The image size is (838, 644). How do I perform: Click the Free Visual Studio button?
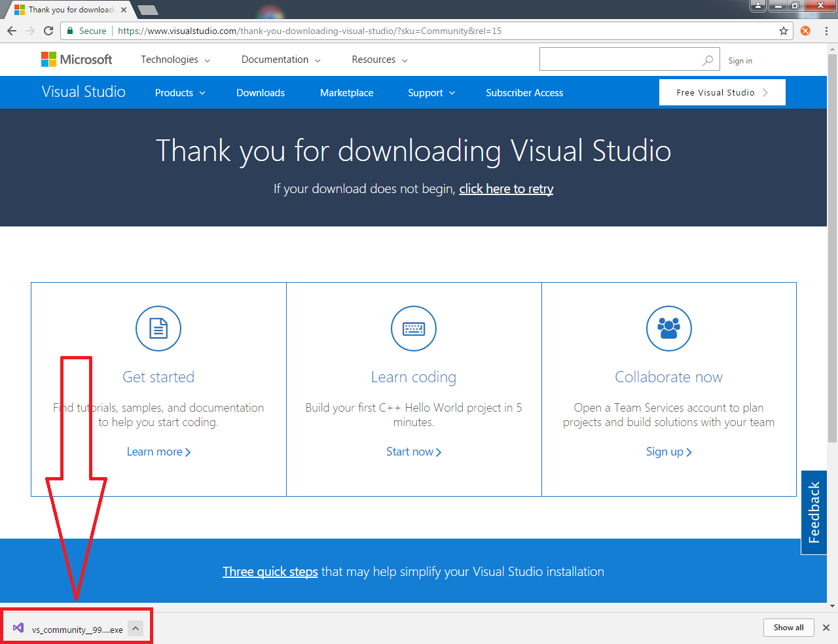[721, 92]
